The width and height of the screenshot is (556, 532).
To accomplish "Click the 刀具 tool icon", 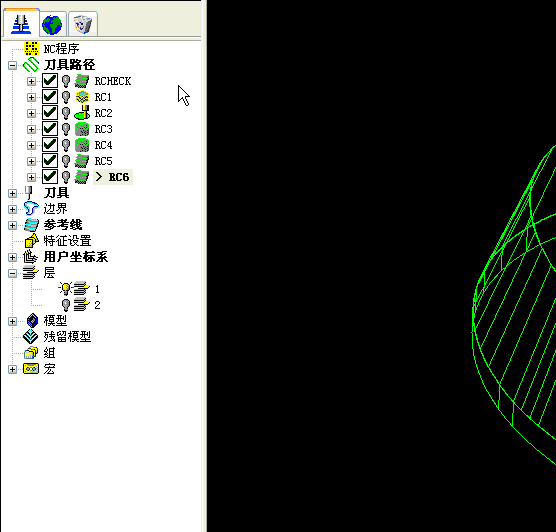I will pos(29,193).
